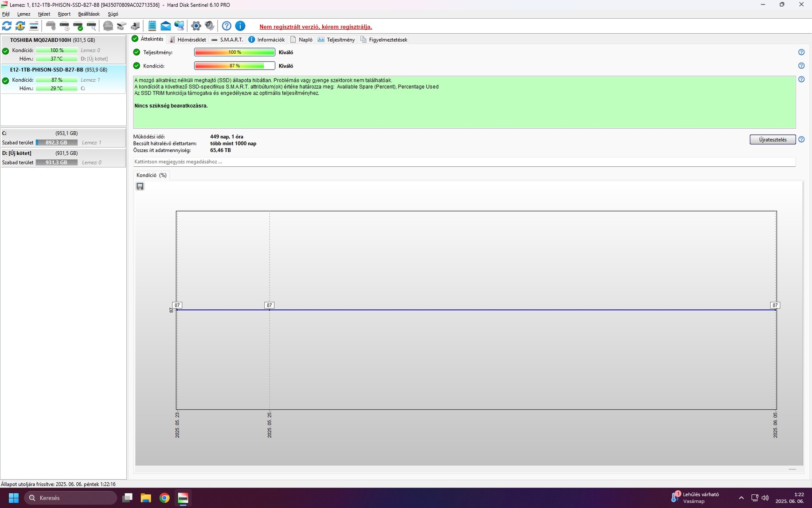Screen dimensions: 812x508
Task: Open the Súgó menu
Action: pyautogui.click(x=113, y=14)
